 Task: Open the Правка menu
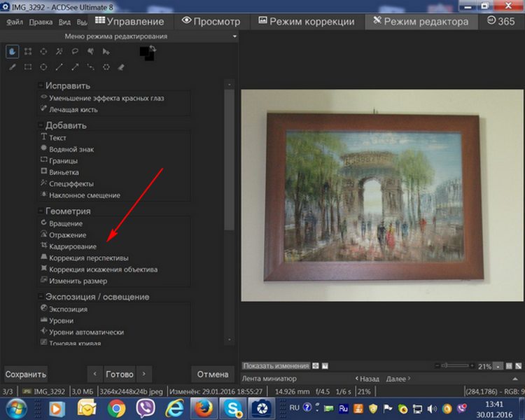tap(41, 22)
